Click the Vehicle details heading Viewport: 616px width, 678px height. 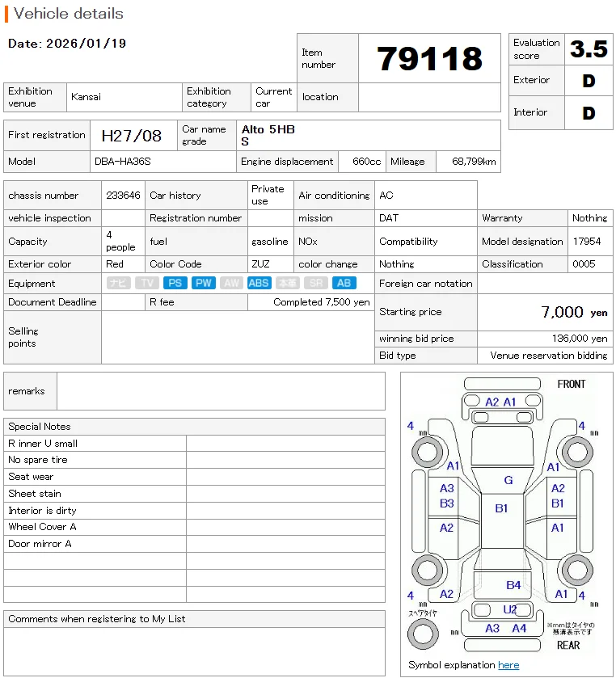69,14
